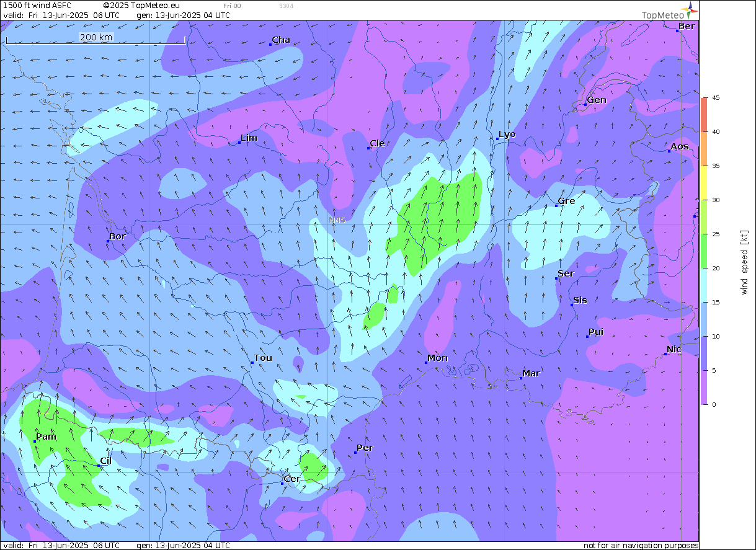Click the light blue 10-15 kt legend swatch
Screen dimensions: 756x550
704,319
